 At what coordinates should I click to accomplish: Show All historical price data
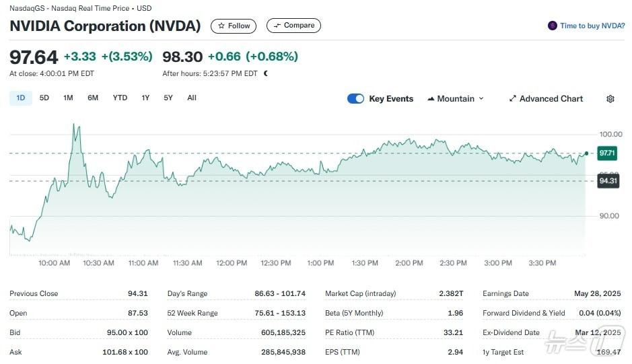[192, 98]
